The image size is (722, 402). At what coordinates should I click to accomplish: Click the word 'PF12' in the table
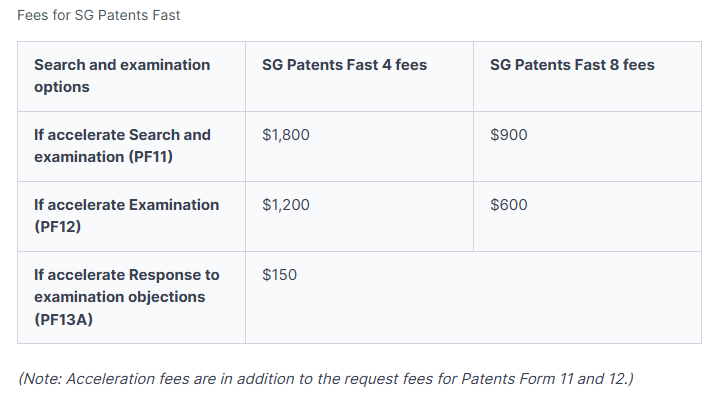(60, 228)
